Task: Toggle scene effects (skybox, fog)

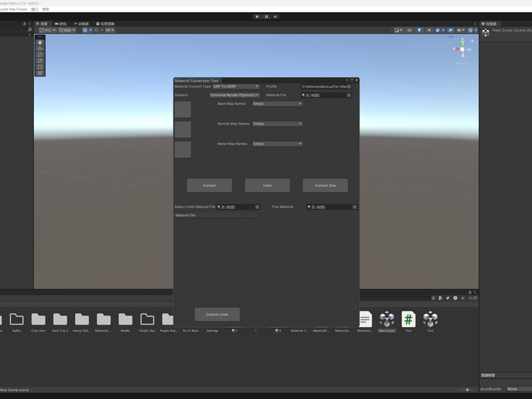Action: 438,30
